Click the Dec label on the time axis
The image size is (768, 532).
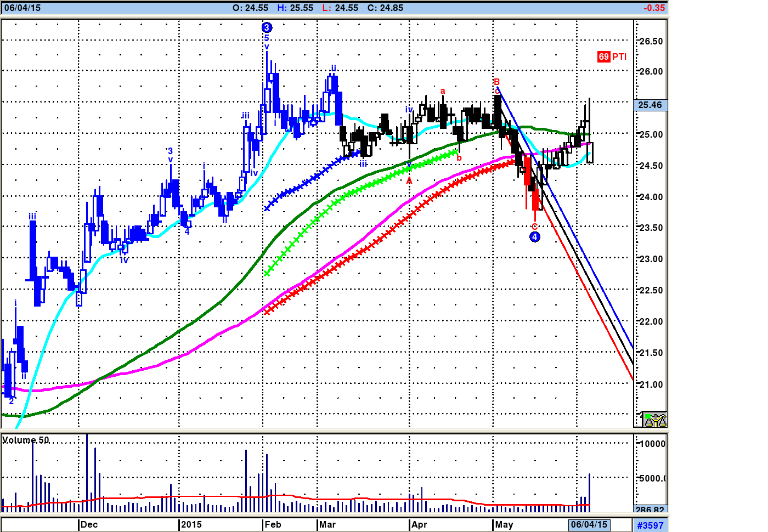point(89,525)
